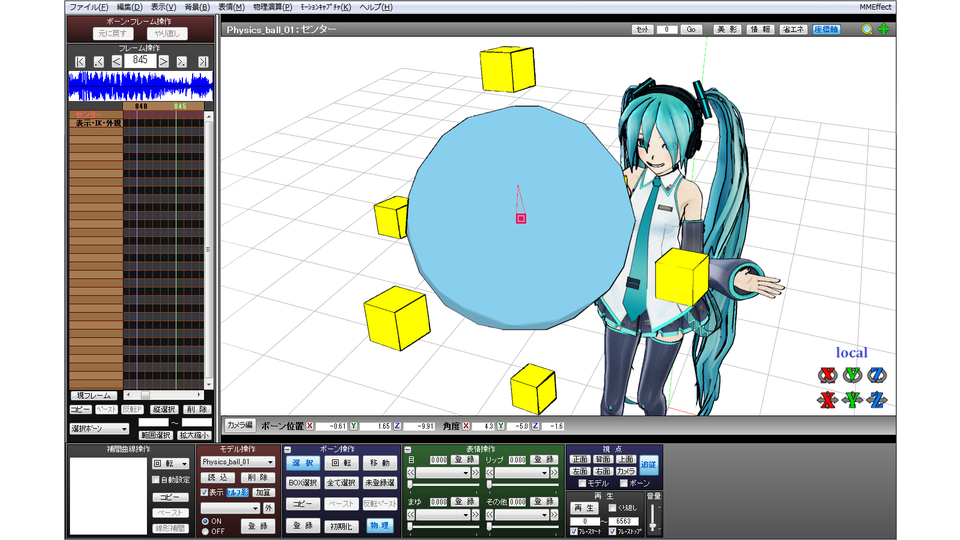960x540 pixels.
Task: Open the eye (目) morph dropdown
Action: [443, 473]
